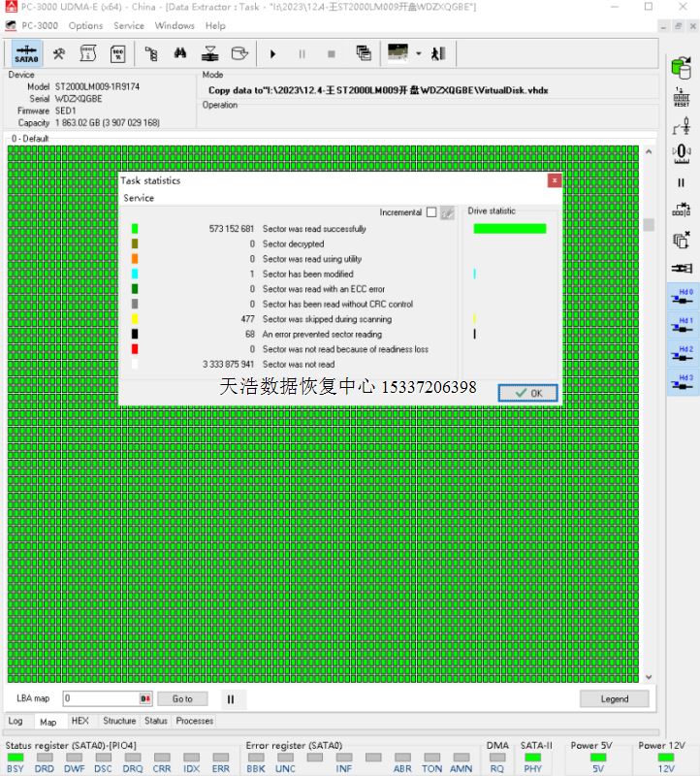Click the pause icon beside Go to
Viewport: 700px width, 776px height.
click(x=231, y=698)
